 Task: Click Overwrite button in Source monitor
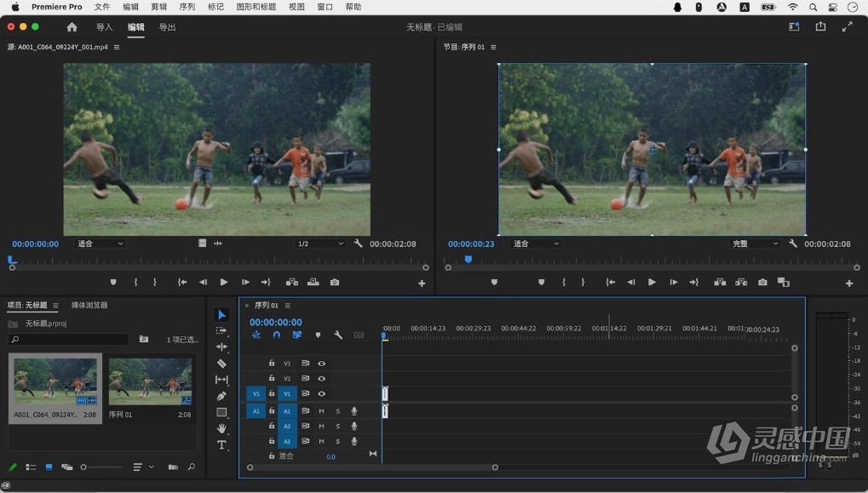[313, 282]
